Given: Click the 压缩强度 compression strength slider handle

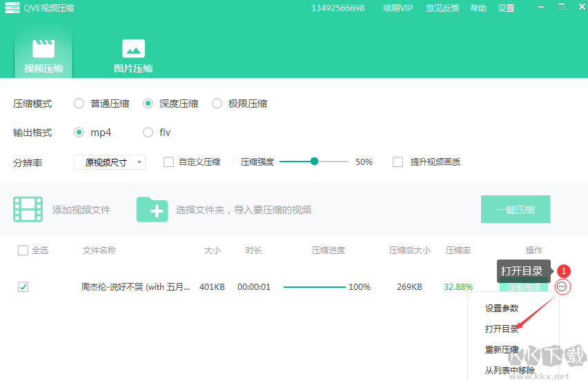Looking at the screenshot, I should [x=315, y=162].
